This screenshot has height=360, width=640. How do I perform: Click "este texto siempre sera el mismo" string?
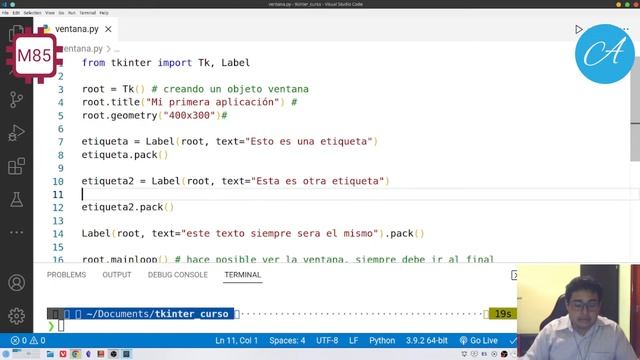click(280, 233)
